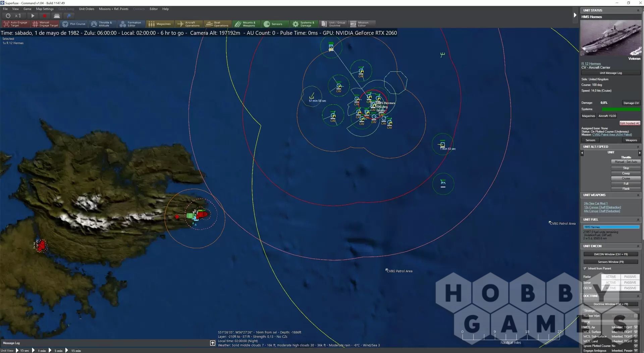Start the simulation with the play button

coord(33,15)
